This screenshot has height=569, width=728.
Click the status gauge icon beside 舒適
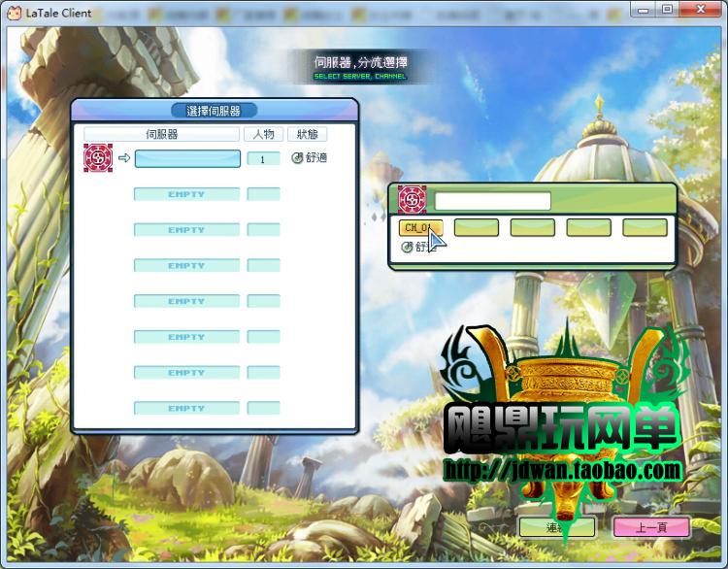coord(298,158)
